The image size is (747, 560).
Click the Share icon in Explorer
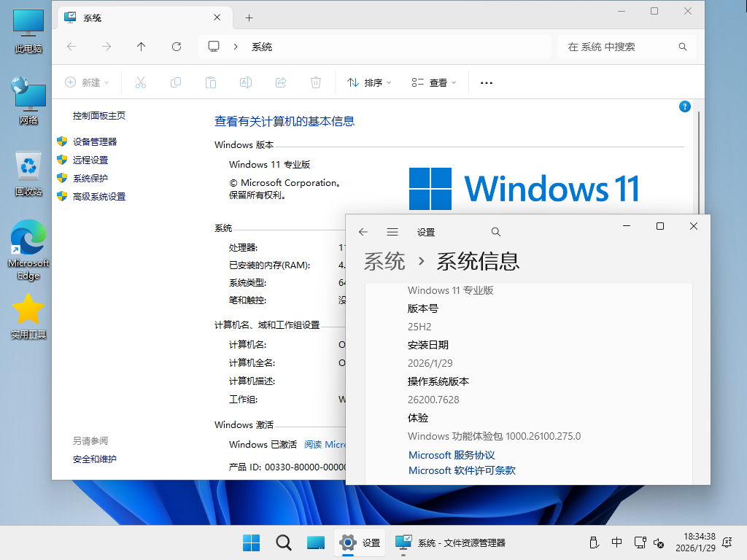tap(281, 82)
